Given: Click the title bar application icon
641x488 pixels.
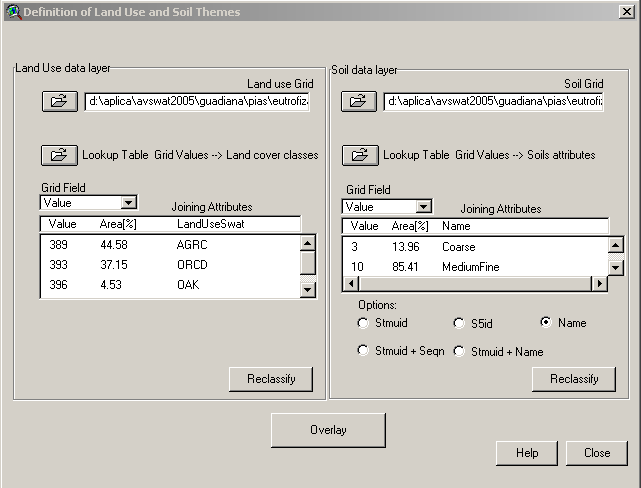Looking at the screenshot, I should [12, 11].
